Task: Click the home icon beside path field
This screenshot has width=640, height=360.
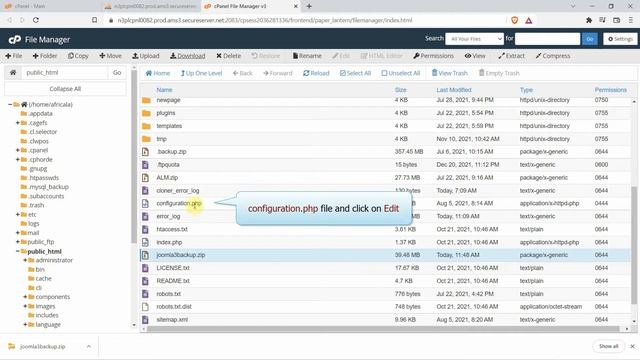Action: point(13,73)
